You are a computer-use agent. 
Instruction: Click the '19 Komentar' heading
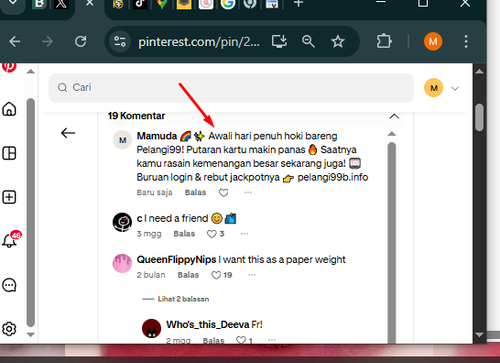pos(136,116)
